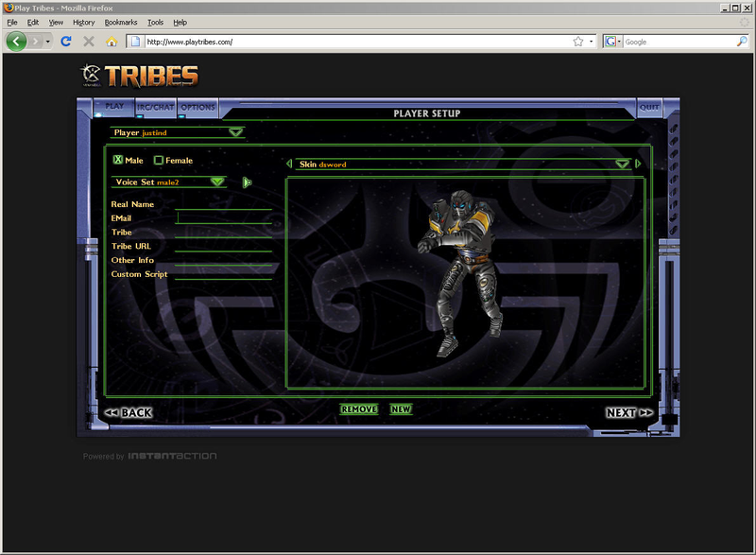
Task: Click the BACK button
Action: point(129,413)
